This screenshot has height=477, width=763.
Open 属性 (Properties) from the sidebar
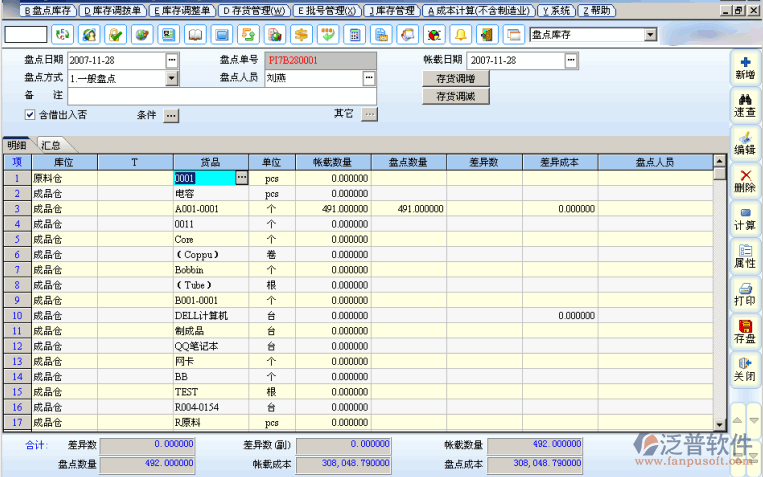[744, 256]
